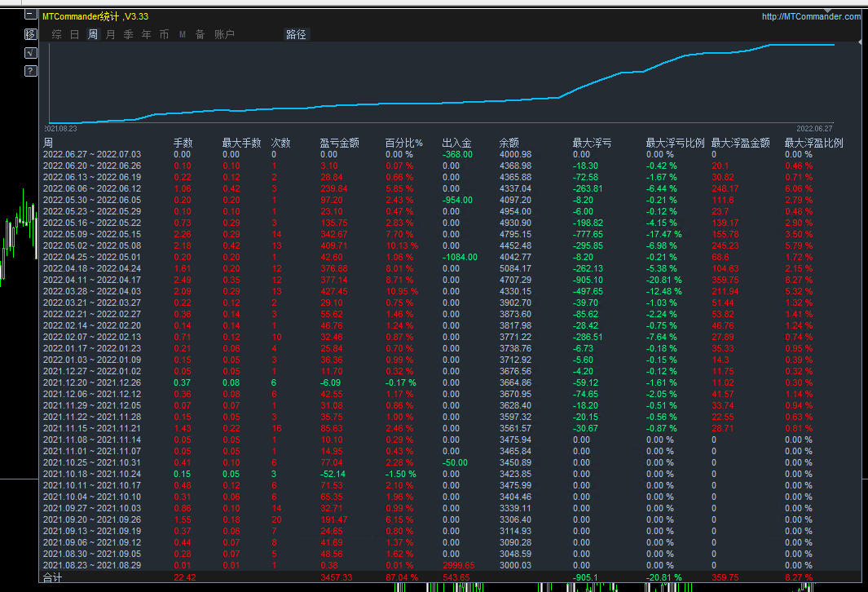
Task: Click the 6.06 % floating profit ratio
Action: click(799, 189)
